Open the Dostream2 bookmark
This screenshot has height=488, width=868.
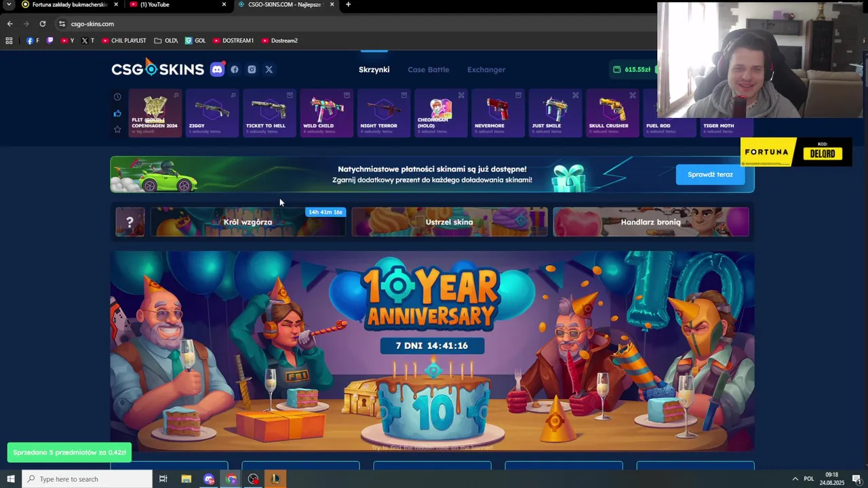(x=279, y=41)
